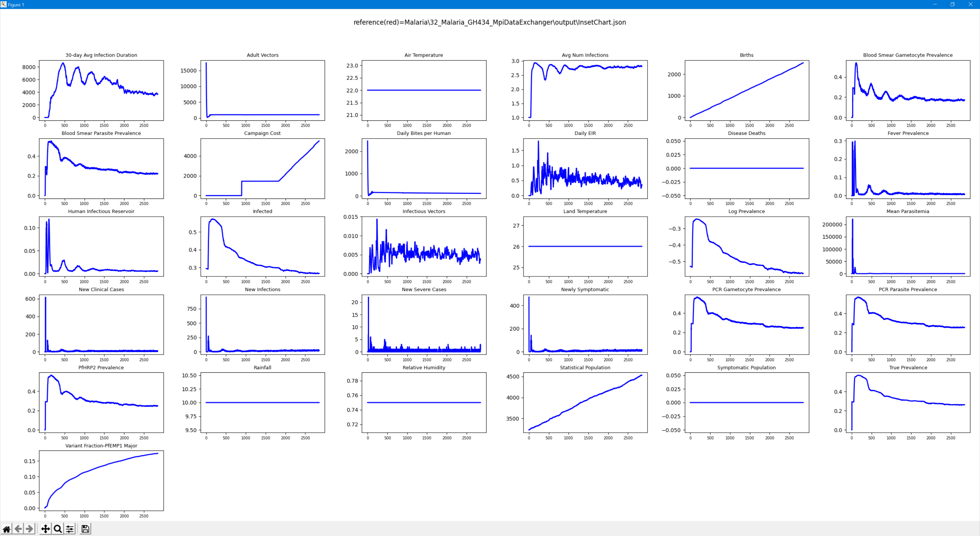Select the Zoom to rectangle magnifier tool
This screenshot has width=980, height=536.
pos(58,529)
